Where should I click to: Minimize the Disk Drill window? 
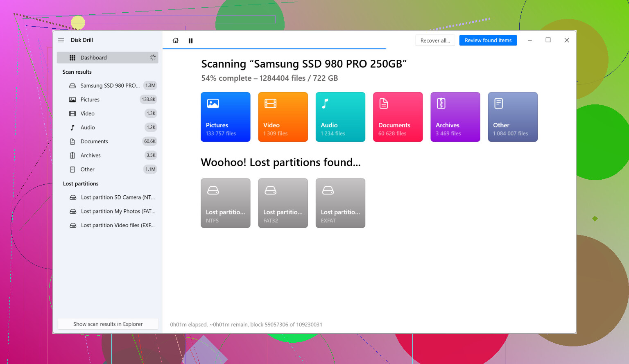[530, 40]
